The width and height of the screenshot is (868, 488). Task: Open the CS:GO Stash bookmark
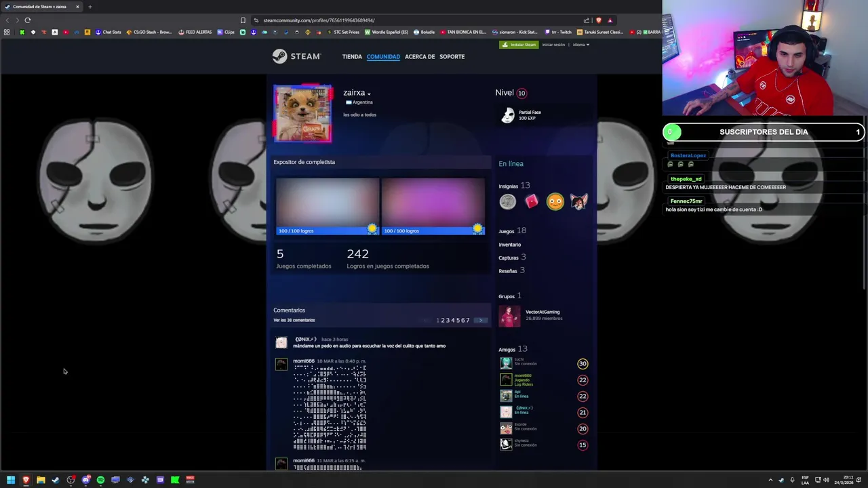(x=149, y=32)
